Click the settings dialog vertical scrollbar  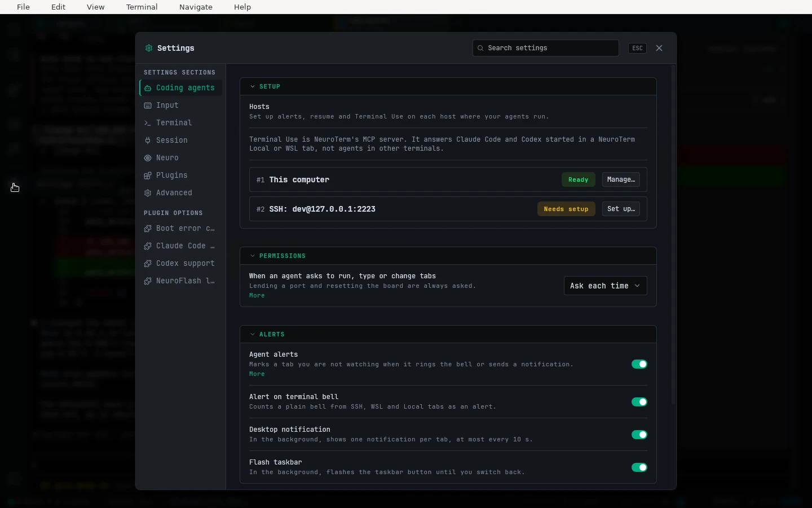673,234
